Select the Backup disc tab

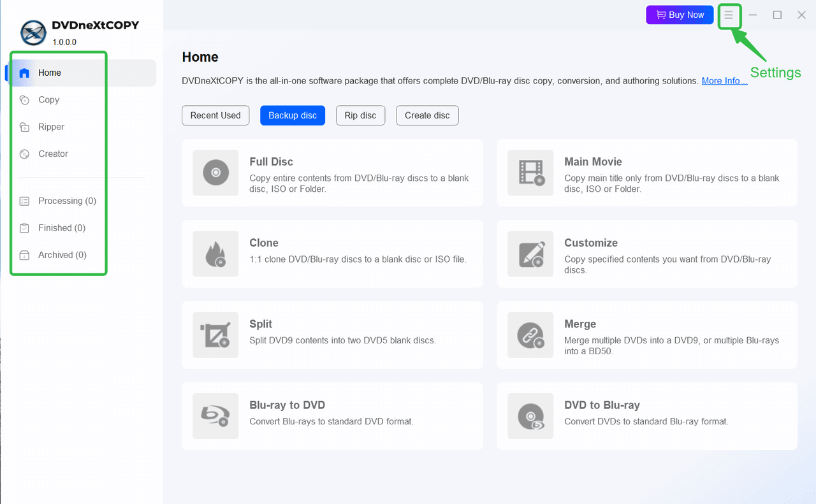pyautogui.click(x=293, y=115)
